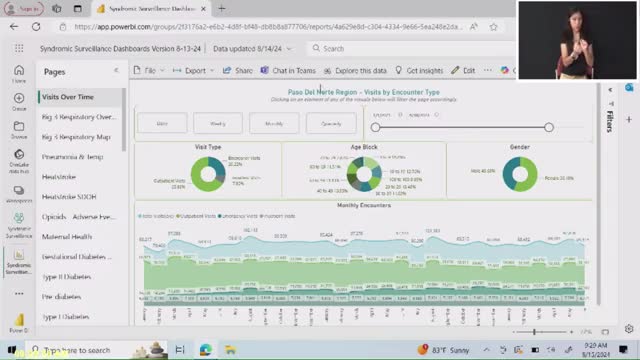
Task: Open toolbar More options ellipsis
Action: point(488,70)
